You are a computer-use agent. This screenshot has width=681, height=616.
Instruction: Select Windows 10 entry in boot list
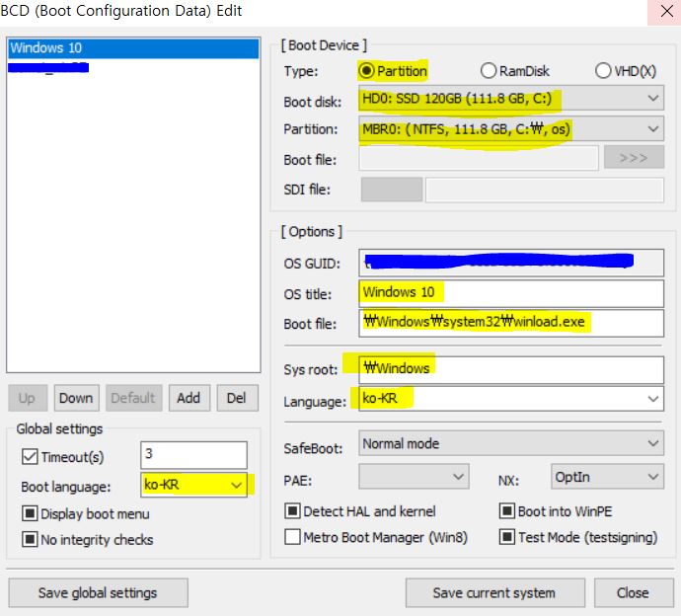coord(133,47)
